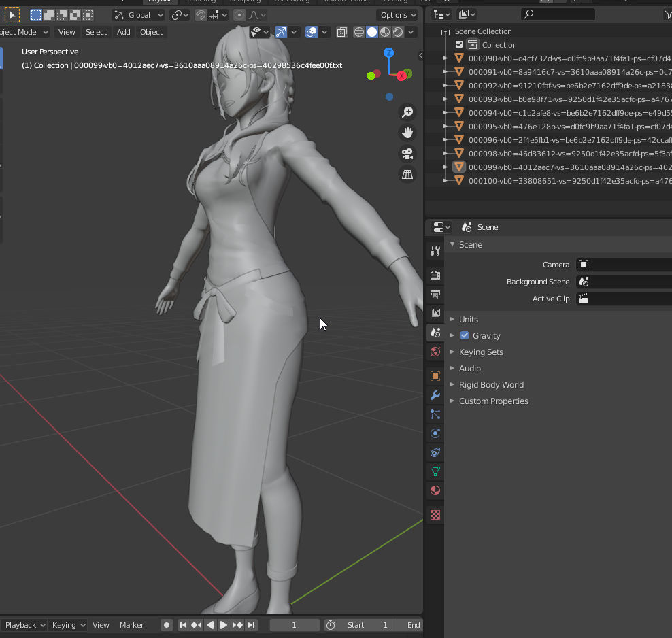Open the View menu in 3D viewport

tap(67, 32)
